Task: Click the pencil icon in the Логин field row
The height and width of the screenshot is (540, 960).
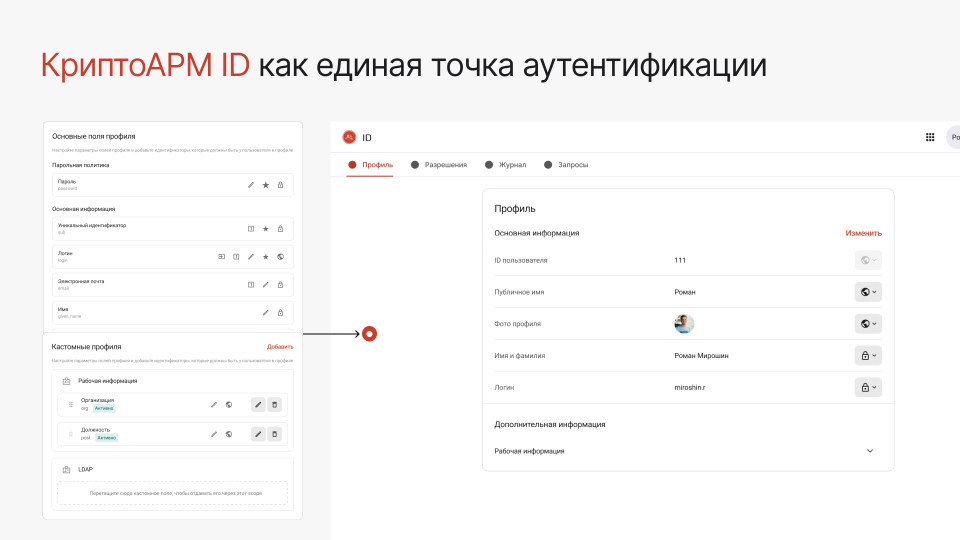Action: pyautogui.click(x=251, y=257)
